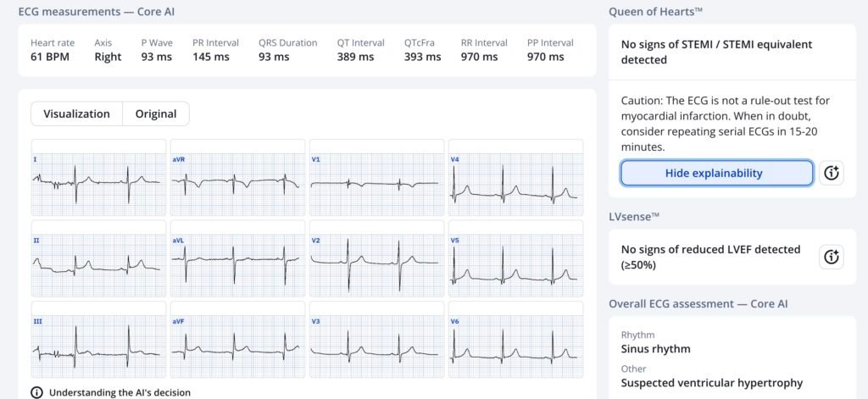This screenshot has height=399, width=868.
Task: Choose the aVL lead tracing
Action: coord(237,259)
